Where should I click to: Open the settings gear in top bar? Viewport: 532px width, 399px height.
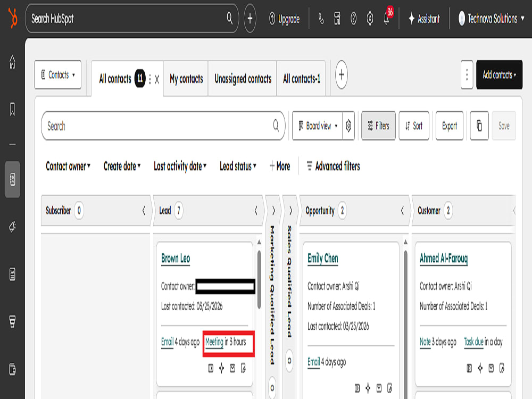pyautogui.click(x=370, y=19)
